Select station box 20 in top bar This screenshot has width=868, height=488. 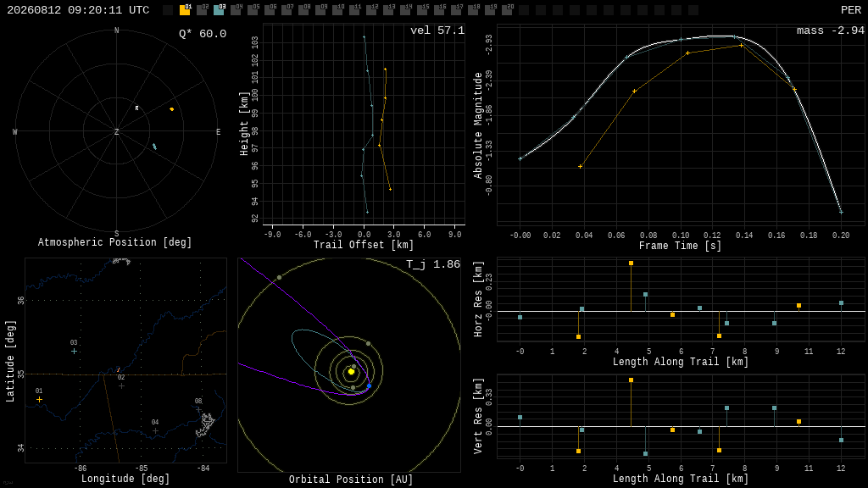point(507,10)
